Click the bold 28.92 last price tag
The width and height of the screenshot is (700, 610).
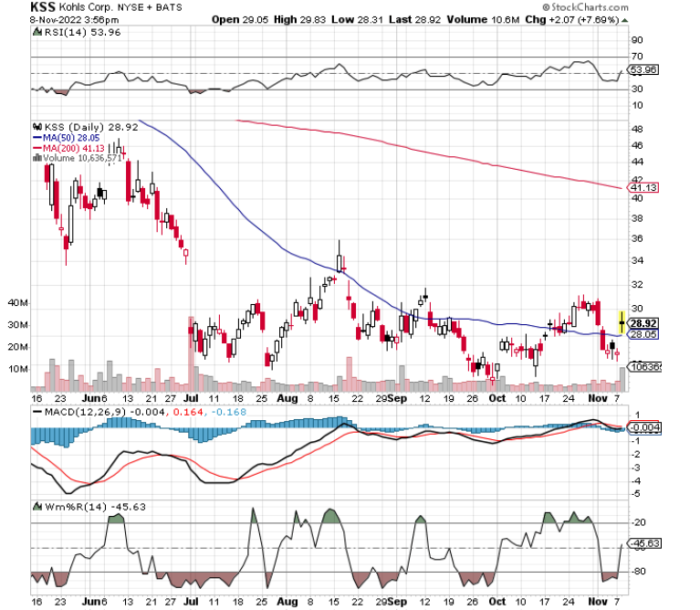[x=643, y=323]
